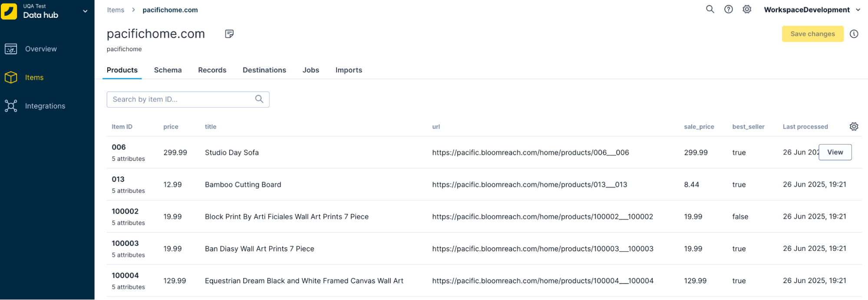Click the Studio Day Sofa title
Image resolution: width=868 pixels, height=300 pixels.
coord(232,153)
